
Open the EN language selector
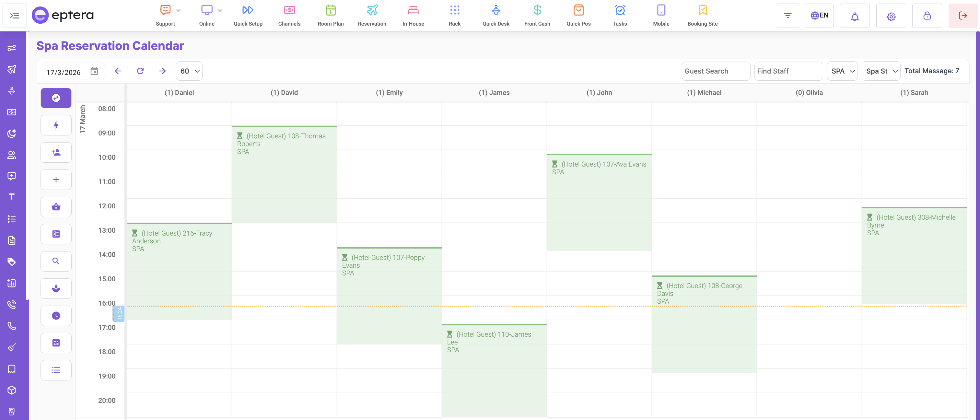pos(819,16)
